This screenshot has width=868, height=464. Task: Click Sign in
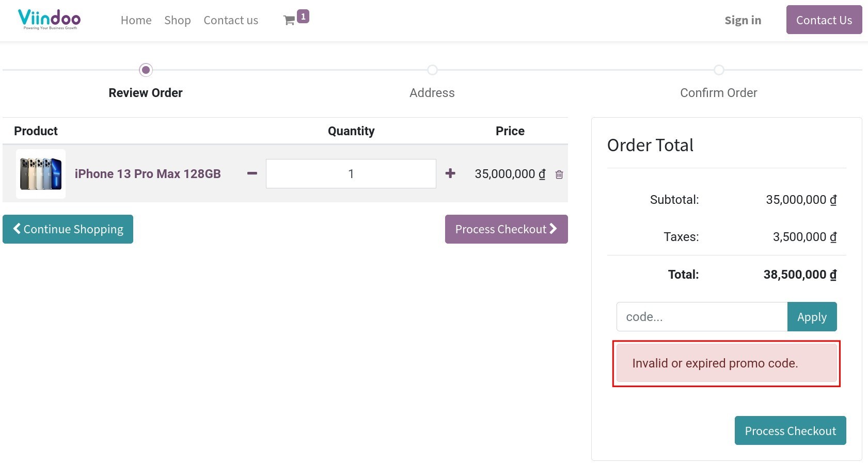(743, 20)
